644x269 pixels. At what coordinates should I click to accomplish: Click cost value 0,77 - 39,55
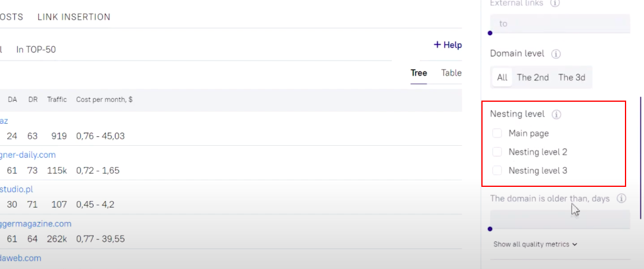tap(100, 239)
